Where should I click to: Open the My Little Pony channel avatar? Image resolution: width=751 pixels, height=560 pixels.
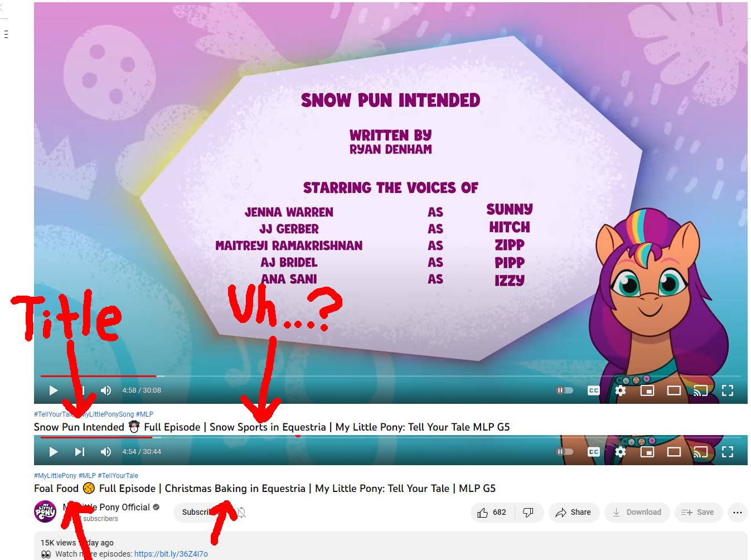pyautogui.click(x=45, y=511)
